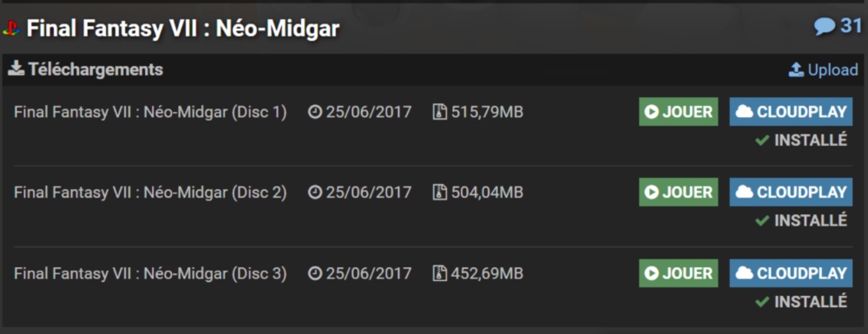Open the comments bubble icon showing 31
The width and height of the screenshot is (868, 334).
click(825, 26)
